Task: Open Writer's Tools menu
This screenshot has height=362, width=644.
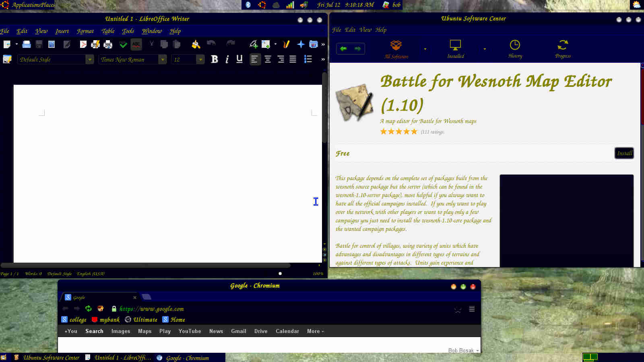Action: pyautogui.click(x=128, y=31)
